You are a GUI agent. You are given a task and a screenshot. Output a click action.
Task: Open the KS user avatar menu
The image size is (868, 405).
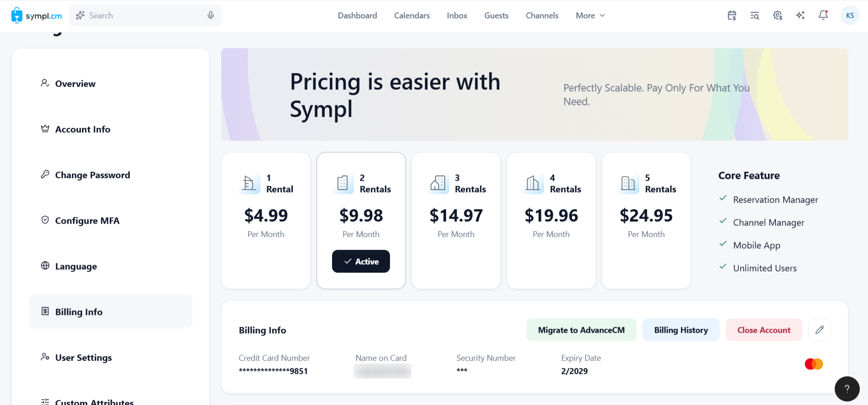tap(850, 16)
